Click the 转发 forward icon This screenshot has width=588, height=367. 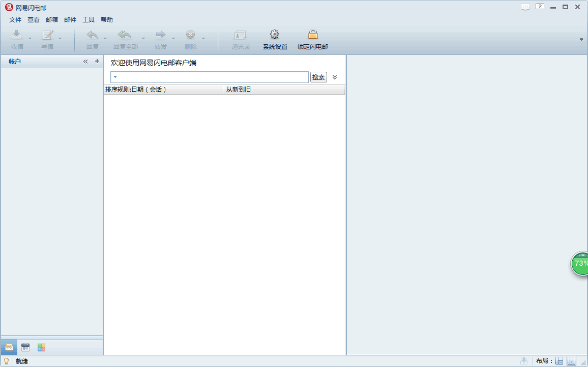161,35
